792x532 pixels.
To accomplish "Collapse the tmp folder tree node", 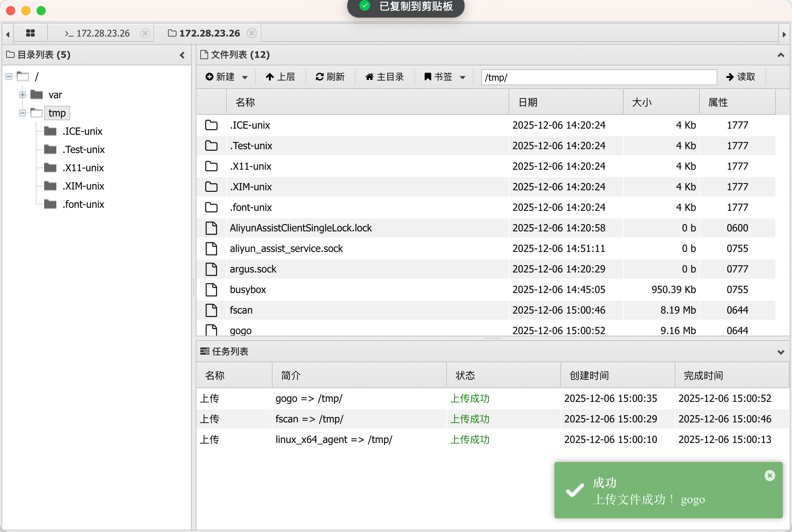I will click(22, 113).
